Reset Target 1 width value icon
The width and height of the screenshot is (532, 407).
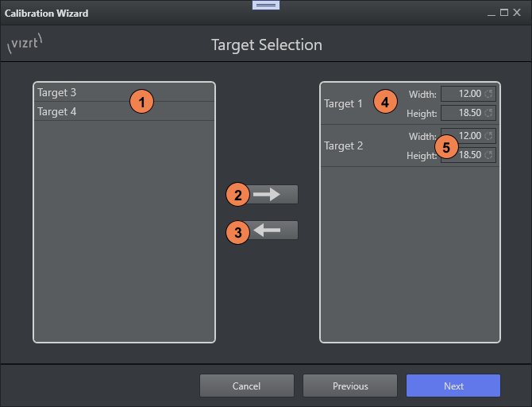click(489, 94)
